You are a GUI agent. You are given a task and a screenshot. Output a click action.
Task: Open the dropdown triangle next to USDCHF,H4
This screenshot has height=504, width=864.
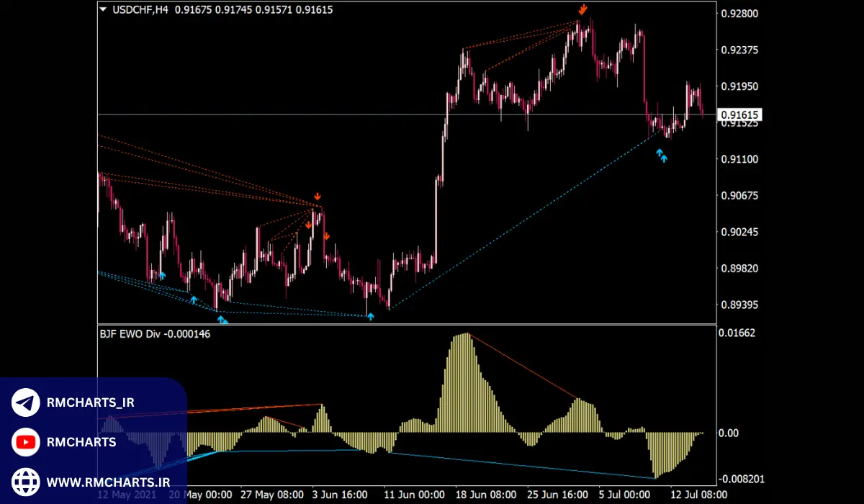(x=104, y=10)
